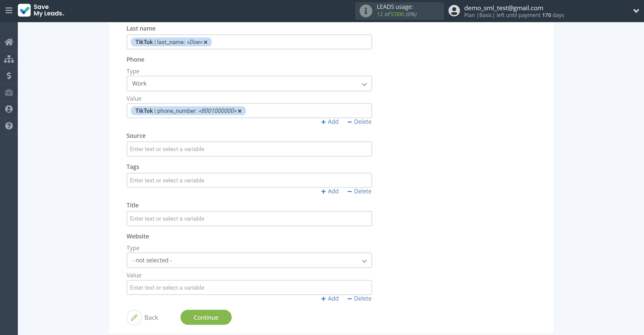Click the Phone Value input field
This screenshot has width=644, height=335.
249,111
